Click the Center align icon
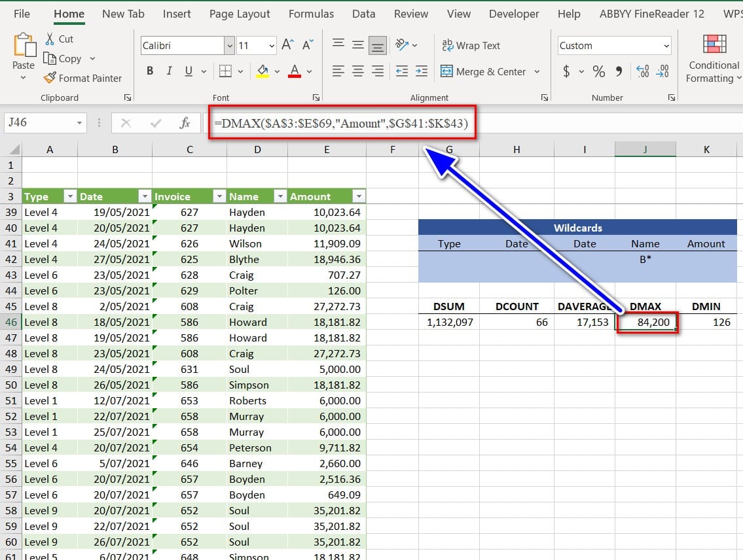The width and height of the screenshot is (743, 560). tap(357, 71)
